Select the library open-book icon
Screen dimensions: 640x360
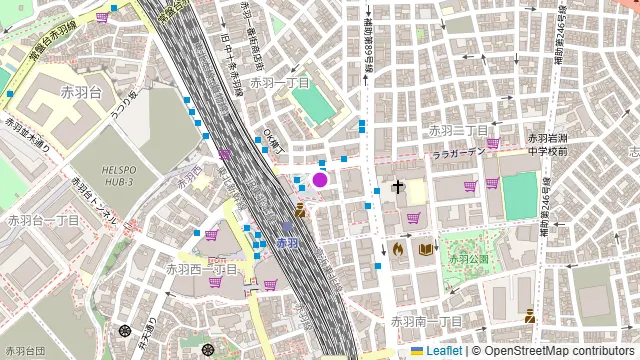tap(426, 249)
